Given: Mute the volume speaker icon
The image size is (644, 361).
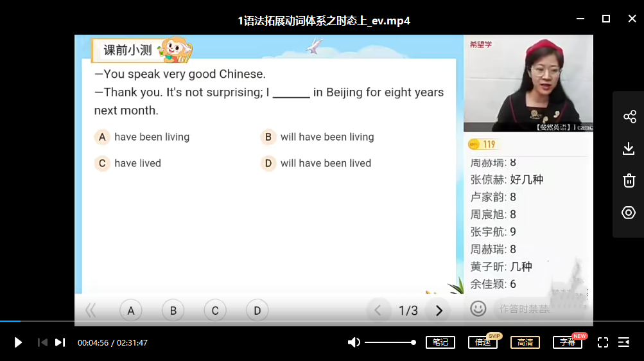Looking at the screenshot, I should click(x=354, y=342).
